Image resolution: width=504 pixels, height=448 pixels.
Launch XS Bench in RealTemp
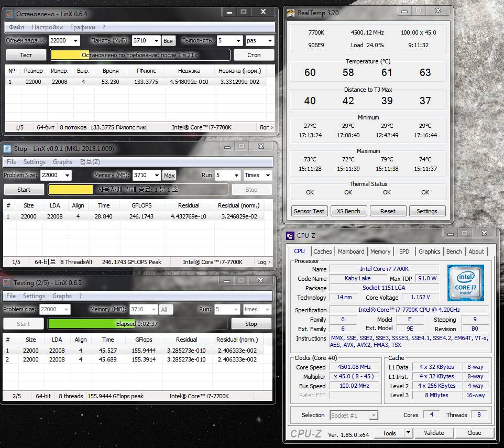tap(348, 211)
